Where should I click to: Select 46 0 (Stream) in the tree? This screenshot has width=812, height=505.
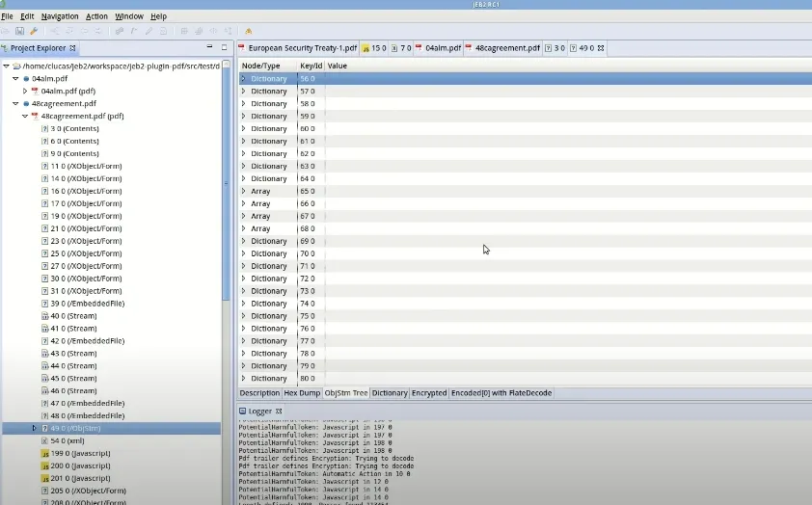[73, 390]
